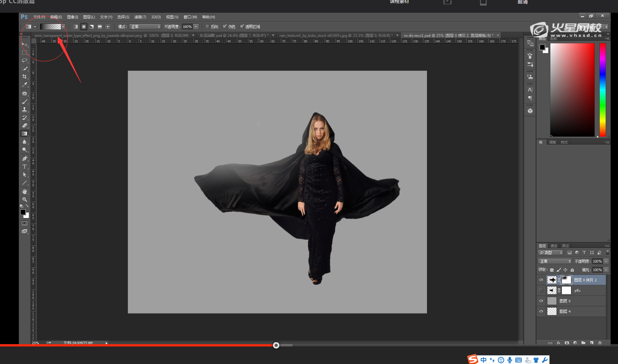Open the Gradient tool preset picker arrow
This screenshot has height=364, width=618.
pyautogui.click(x=35, y=27)
